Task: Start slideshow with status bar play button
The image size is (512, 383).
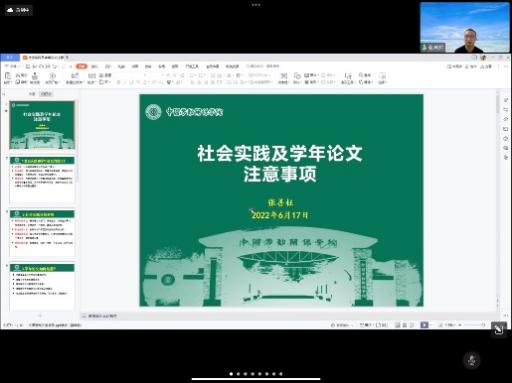Action: pos(424,325)
